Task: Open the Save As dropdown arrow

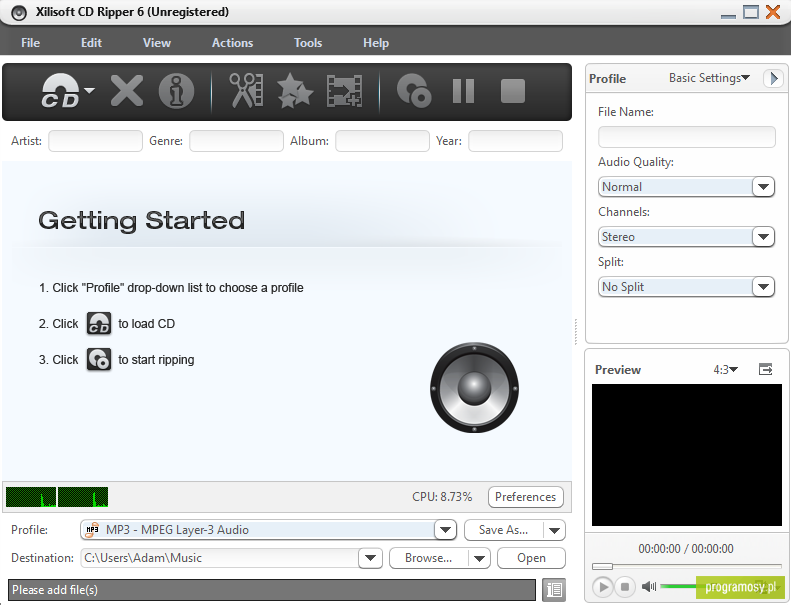Action: pos(554,530)
